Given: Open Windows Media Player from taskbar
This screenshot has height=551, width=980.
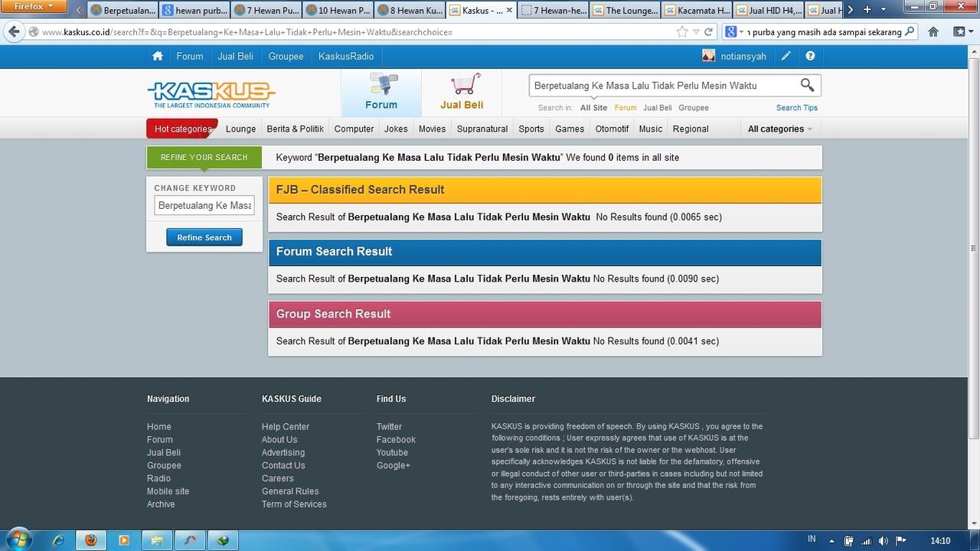Looking at the screenshot, I should [124, 540].
